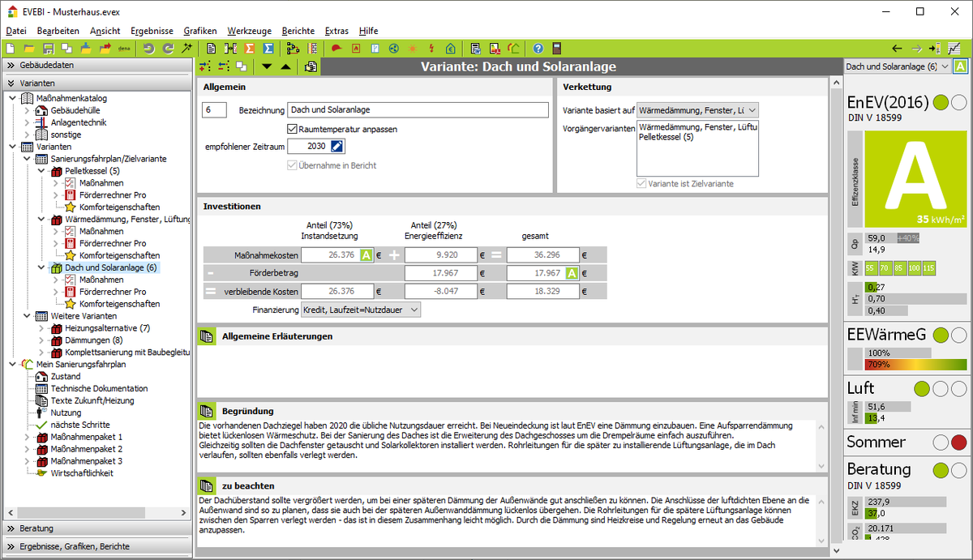Screen dimensions: 973x560
Task: Click the red lightning electricity icon
Action: point(431,49)
